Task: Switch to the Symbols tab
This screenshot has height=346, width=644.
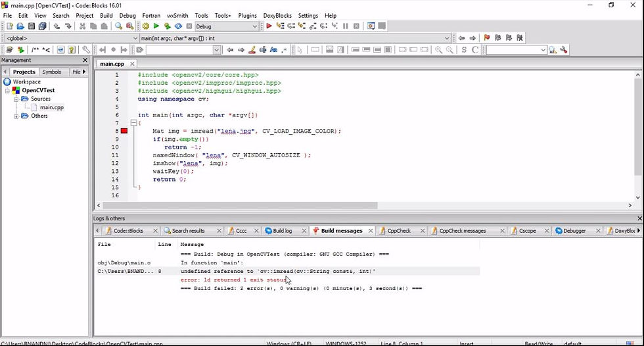Action: click(x=52, y=72)
